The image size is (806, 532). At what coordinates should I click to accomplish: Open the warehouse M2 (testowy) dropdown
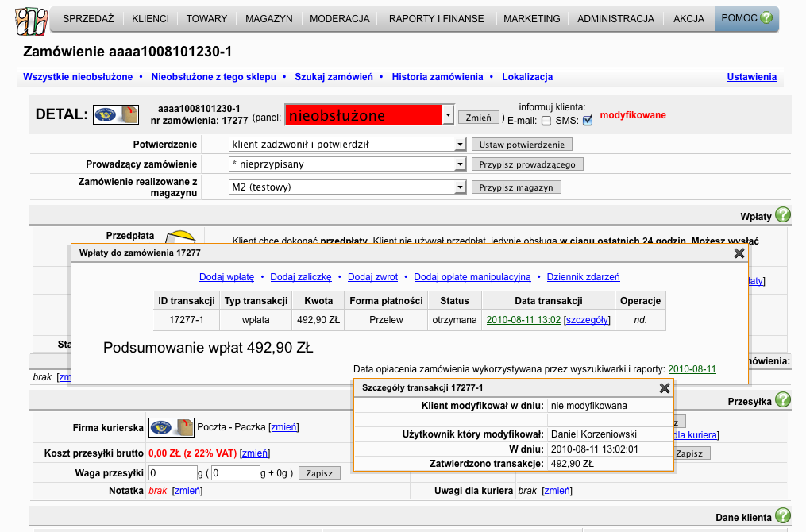tap(347, 187)
